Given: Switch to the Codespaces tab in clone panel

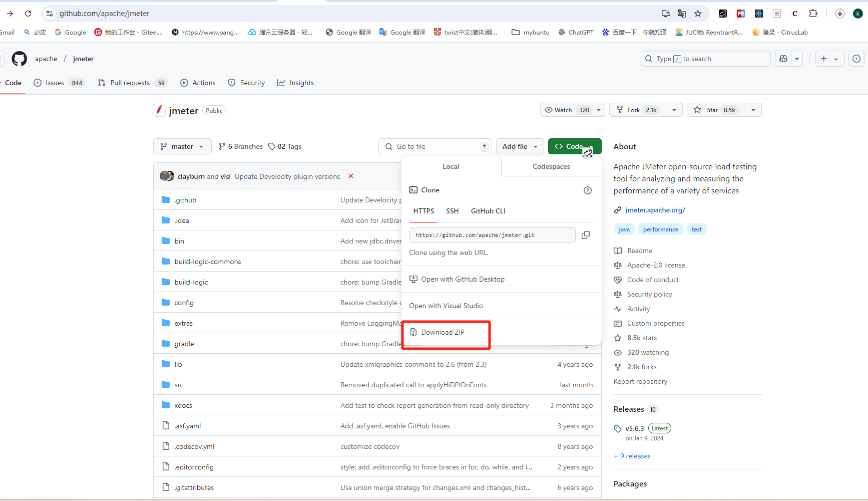Looking at the screenshot, I should pyautogui.click(x=551, y=166).
